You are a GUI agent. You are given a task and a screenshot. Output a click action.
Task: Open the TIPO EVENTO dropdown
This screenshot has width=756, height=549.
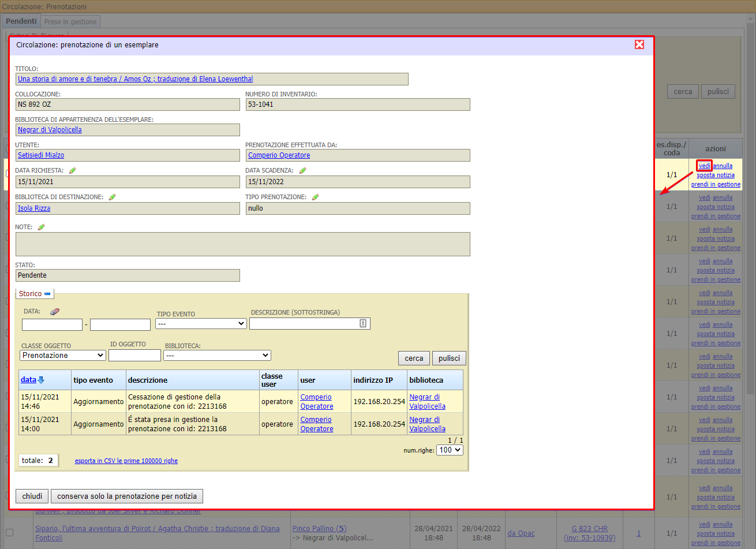coord(201,324)
